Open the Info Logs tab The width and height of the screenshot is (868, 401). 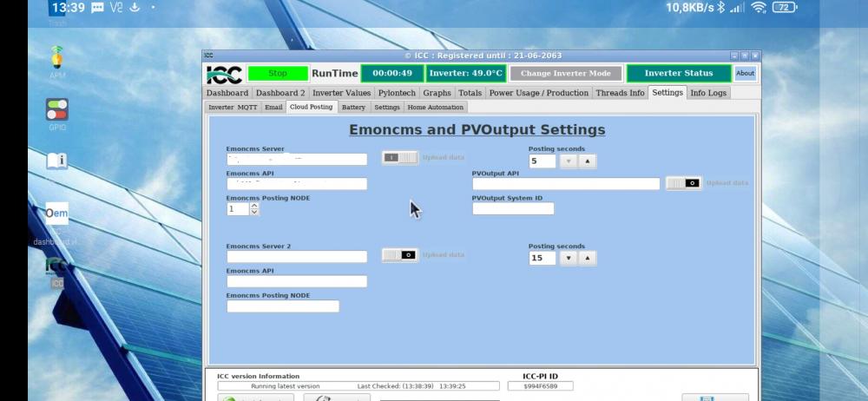(708, 93)
